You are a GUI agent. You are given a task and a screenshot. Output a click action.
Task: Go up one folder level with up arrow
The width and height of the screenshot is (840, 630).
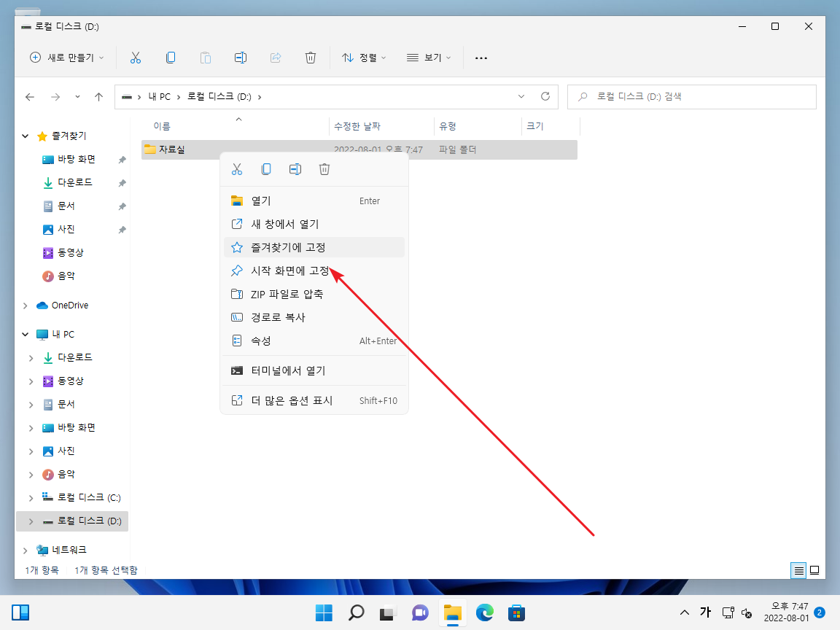tap(98, 97)
